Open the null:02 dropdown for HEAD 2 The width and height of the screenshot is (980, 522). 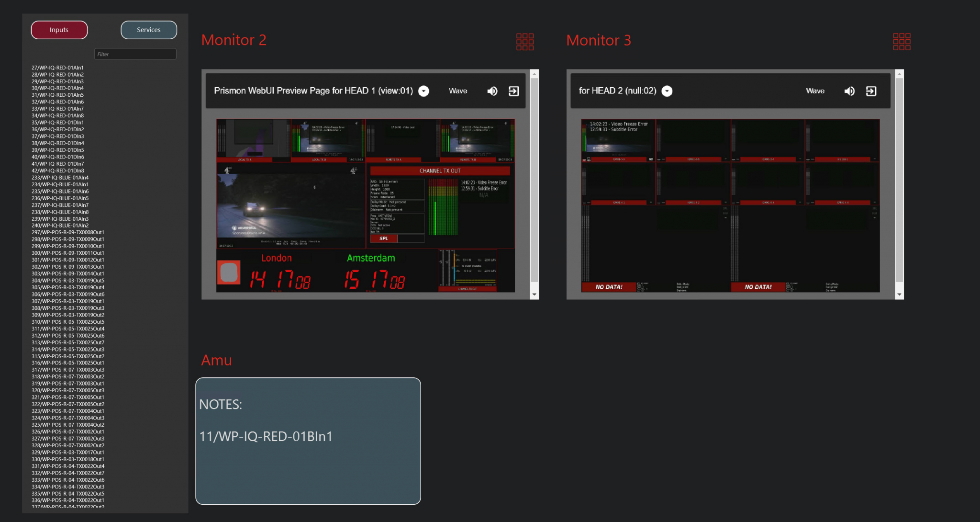click(667, 91)
